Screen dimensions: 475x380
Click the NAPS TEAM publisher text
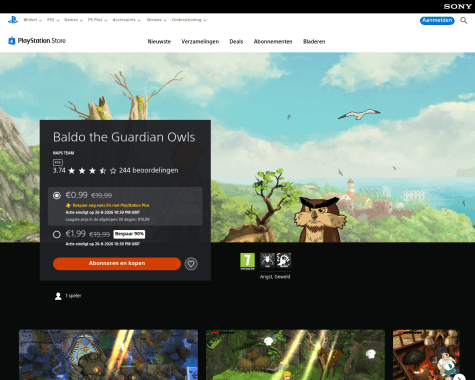(x=63, y=153)
